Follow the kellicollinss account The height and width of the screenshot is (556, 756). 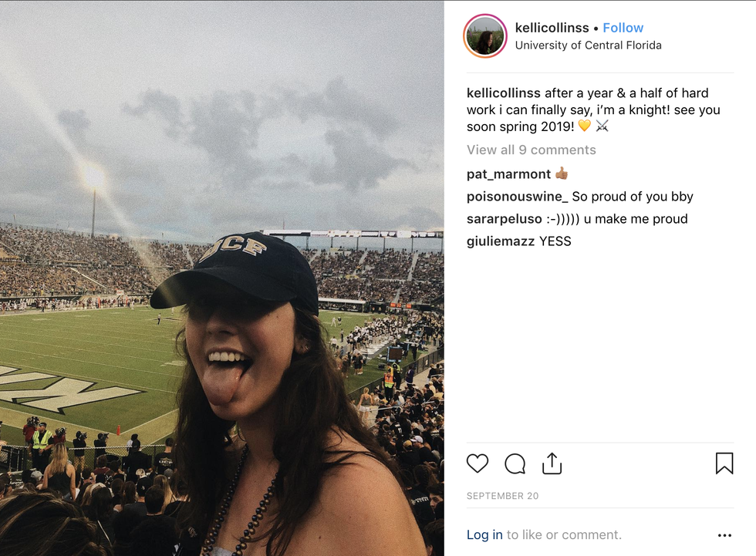623,28
